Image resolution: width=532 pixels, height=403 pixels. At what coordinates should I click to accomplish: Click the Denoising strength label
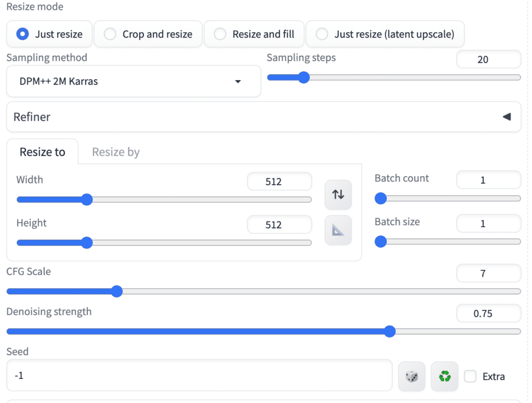(49, 311)
